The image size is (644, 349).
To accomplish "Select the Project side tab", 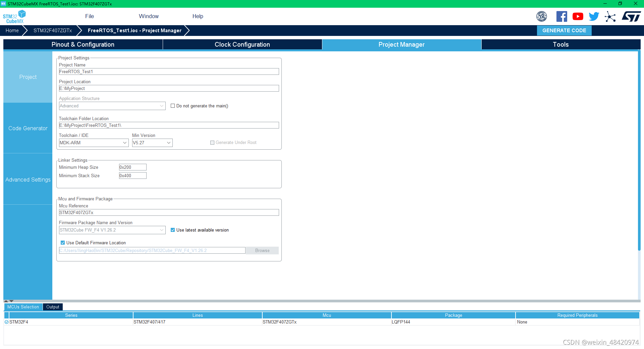I will click(x=28, y=77).
